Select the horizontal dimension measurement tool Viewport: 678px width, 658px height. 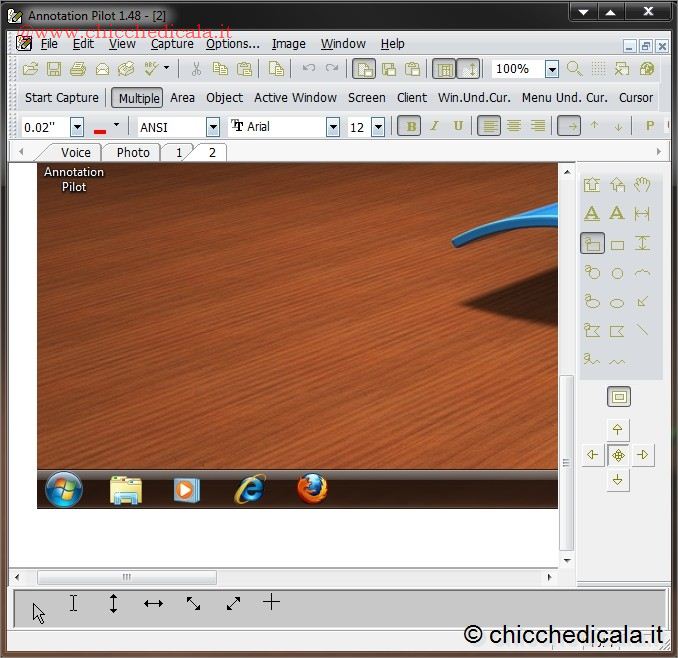642,213
